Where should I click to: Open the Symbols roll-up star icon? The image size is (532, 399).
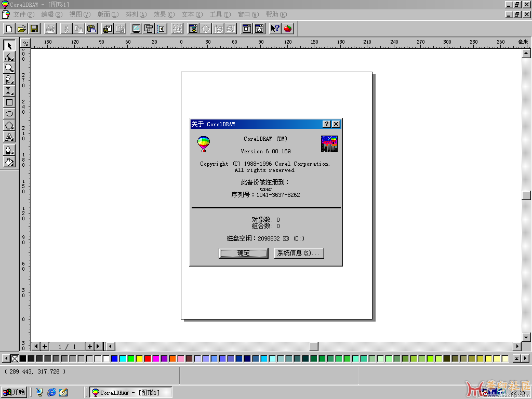259,29
